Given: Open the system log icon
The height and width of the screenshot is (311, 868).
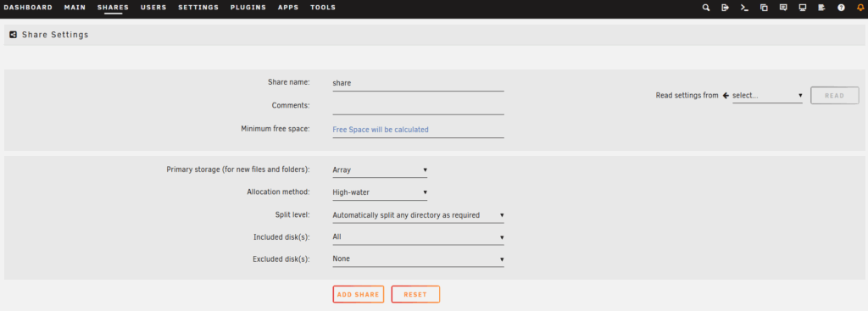Looking at the screenshot, I should [x=821, y=8].
